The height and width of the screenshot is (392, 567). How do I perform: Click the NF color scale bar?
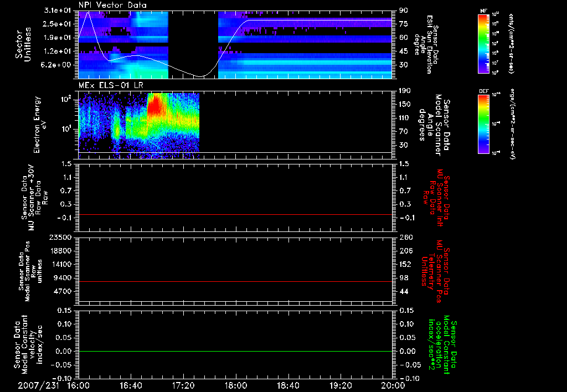pos(484,43)
